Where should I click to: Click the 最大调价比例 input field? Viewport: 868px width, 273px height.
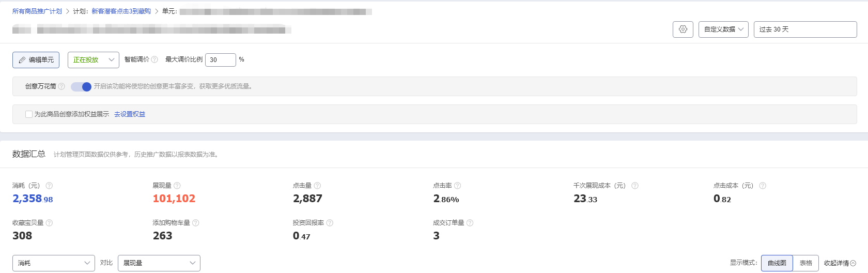click(220, 60)
